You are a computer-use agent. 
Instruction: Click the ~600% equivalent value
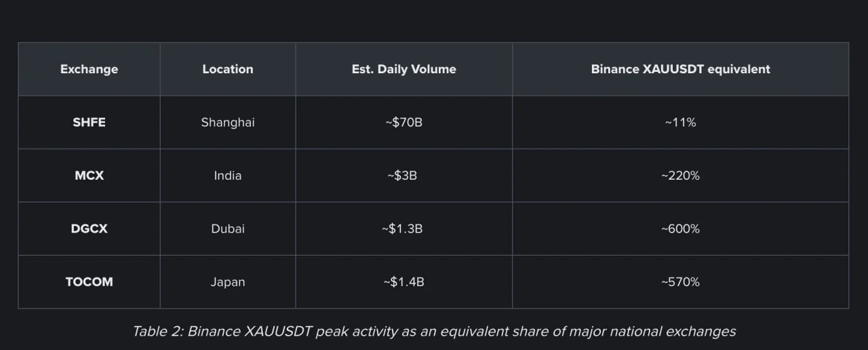(x=680, y=229)
